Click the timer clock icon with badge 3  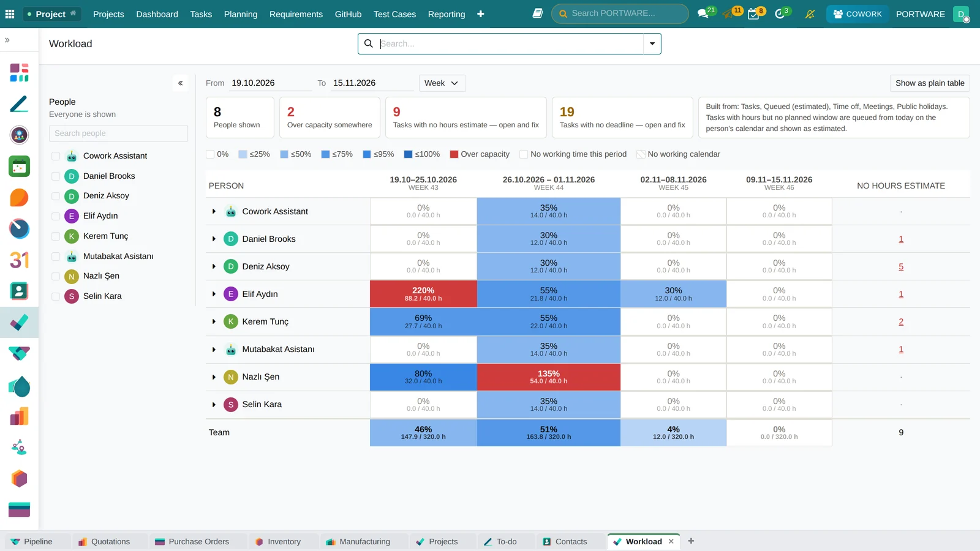tap(780, 13)
